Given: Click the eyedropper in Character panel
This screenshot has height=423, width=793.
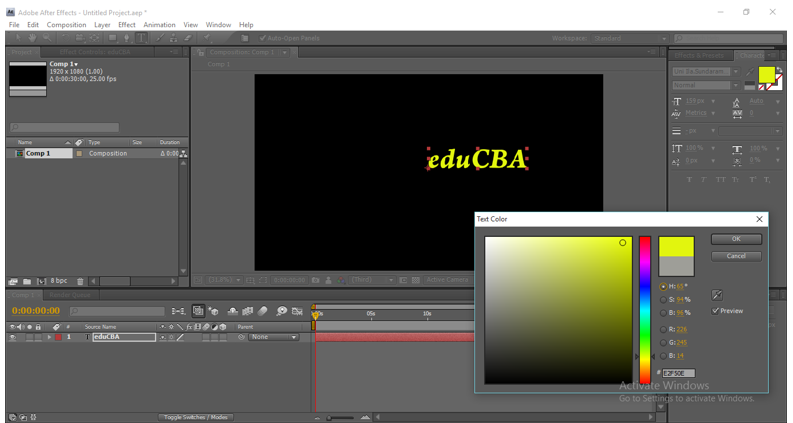Looking at the screenshot, I should point(750,72).
